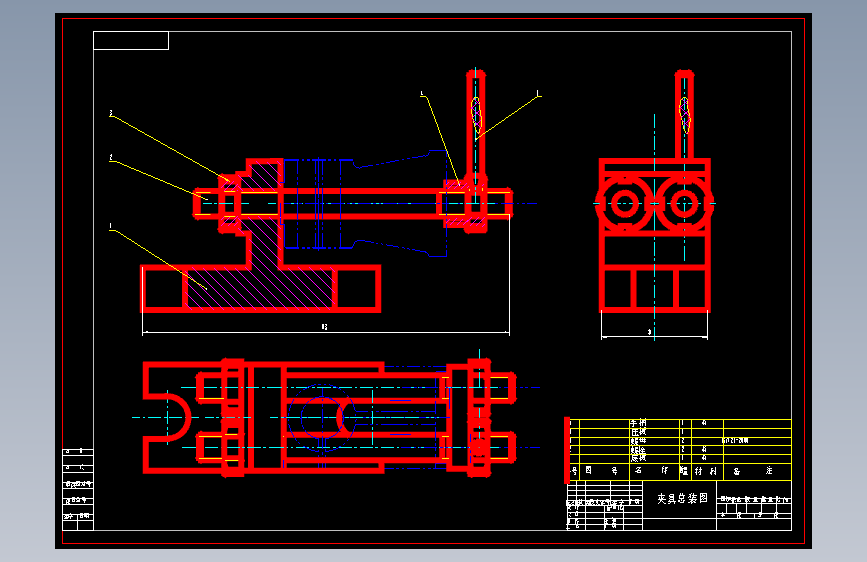Click the horizontal length dimension under front view
The width and height of the screenshot is (867, 562).
pyautogui.click(x=325, y=327)
